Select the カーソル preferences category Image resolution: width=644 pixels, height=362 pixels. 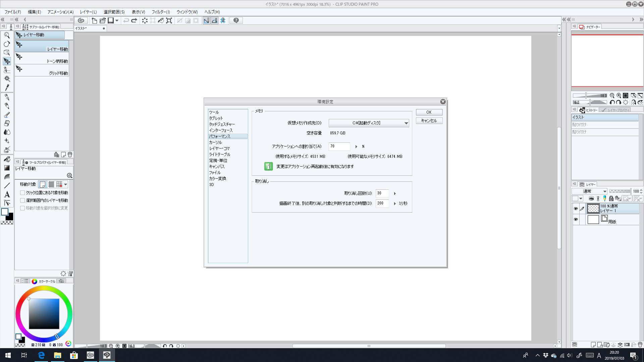(x=215, y=142)
